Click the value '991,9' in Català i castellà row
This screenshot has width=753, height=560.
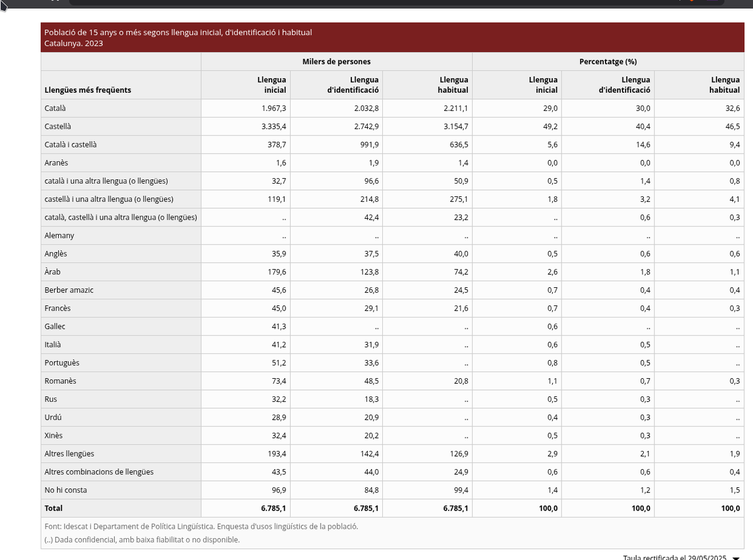369,145
